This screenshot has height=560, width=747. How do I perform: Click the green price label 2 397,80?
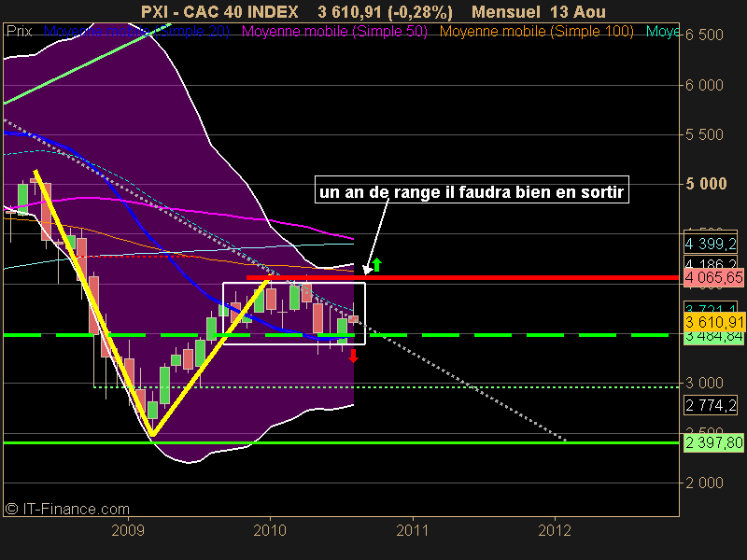[713, 442]
